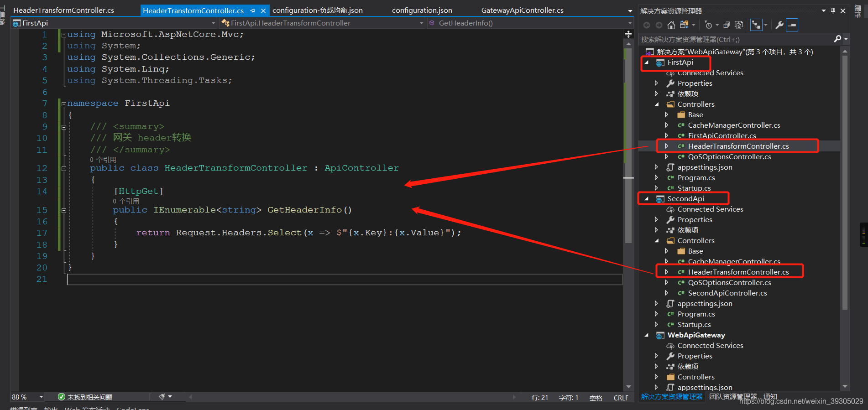Switch to first HeaderTransformController.cs tab
The width and height of the screenshot is (868, 410).
[64, 10]
